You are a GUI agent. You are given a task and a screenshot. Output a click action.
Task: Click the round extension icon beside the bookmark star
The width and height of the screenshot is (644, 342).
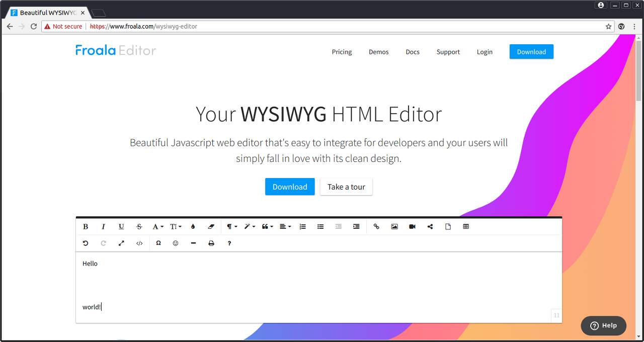(622, 26)
